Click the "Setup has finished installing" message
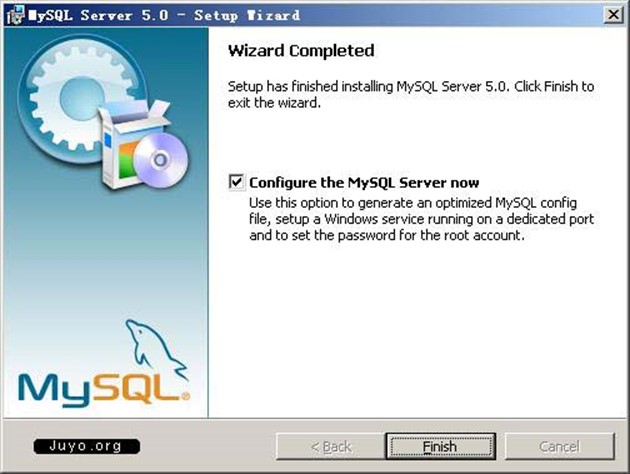Image resolution: width=630 pixels, height=474 pixels. click(x=410, y=94)
